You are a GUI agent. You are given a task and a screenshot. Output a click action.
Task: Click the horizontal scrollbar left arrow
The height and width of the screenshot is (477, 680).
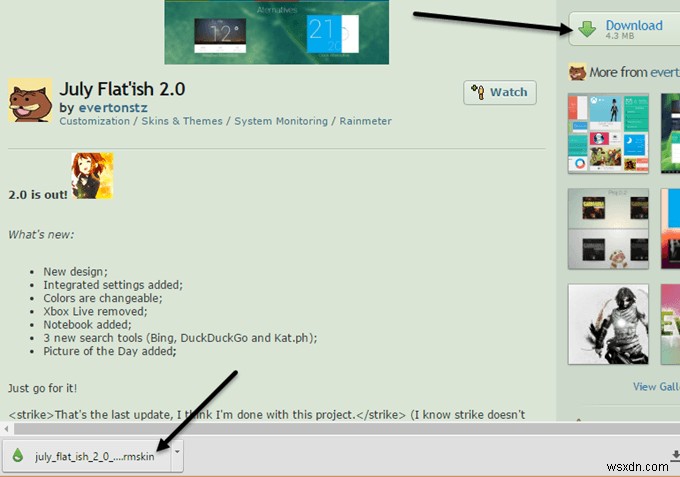(x=6, y=429)
